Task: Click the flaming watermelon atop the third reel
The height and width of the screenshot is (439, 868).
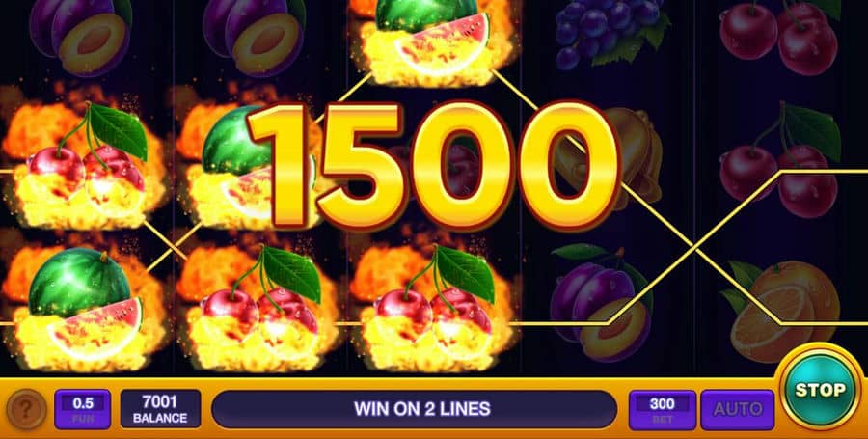Action: pos(435,41)
